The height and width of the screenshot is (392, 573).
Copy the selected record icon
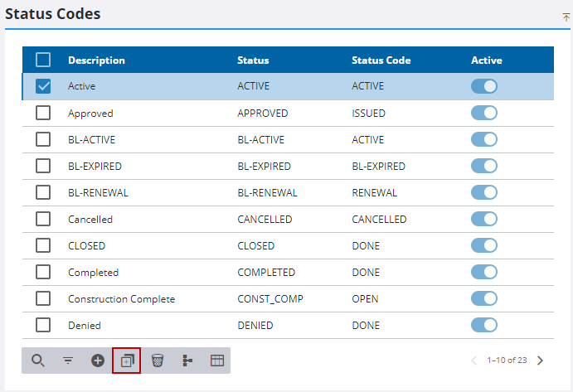[127, 361]
